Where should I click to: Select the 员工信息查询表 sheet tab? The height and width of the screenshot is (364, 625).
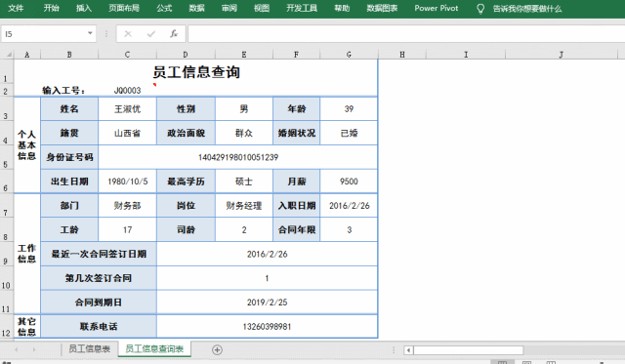click(x=154, y=348)
